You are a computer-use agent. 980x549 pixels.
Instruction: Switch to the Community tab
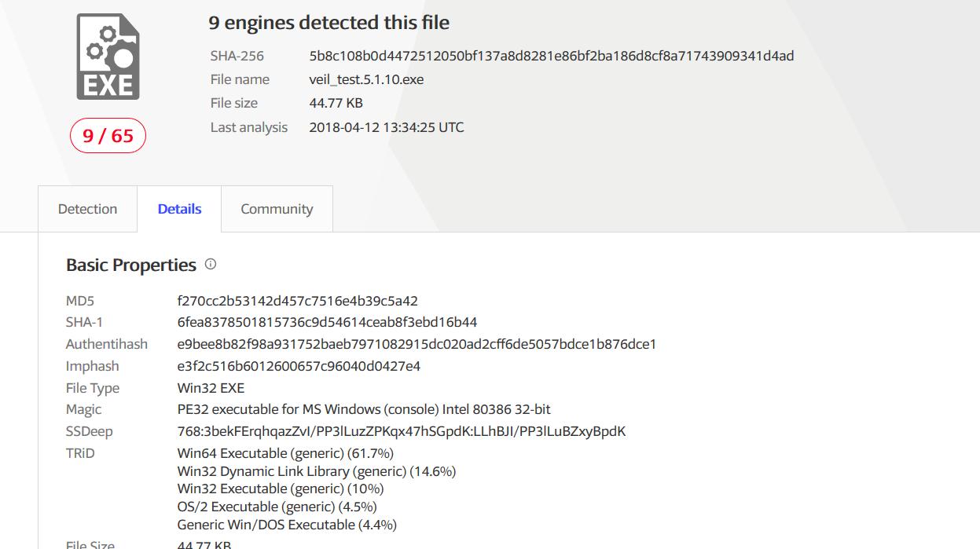click(x=277, y=209)
